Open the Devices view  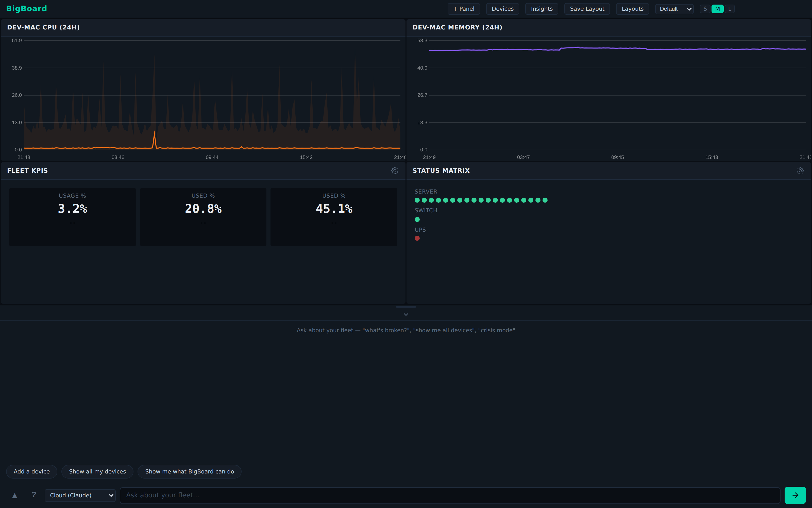(x=502, y=9)
